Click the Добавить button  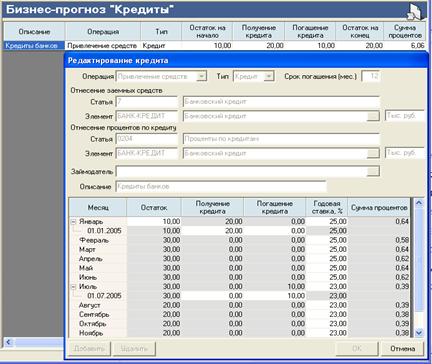click(89, 349)
